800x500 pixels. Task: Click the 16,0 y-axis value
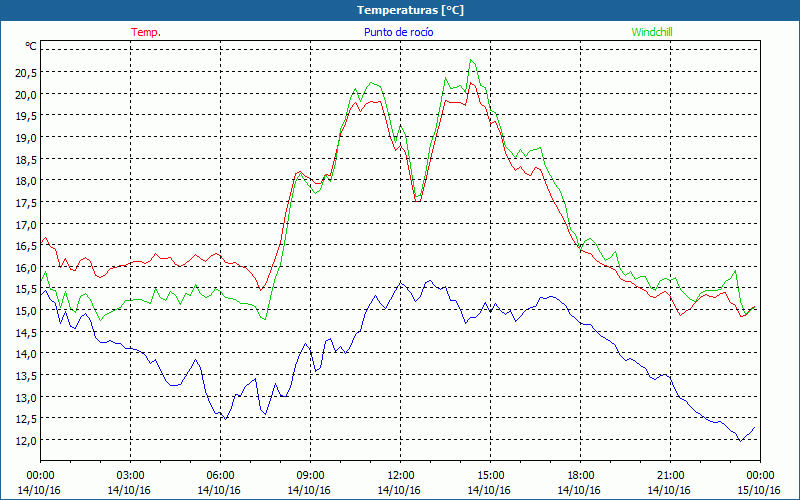[x=26, y=268]
